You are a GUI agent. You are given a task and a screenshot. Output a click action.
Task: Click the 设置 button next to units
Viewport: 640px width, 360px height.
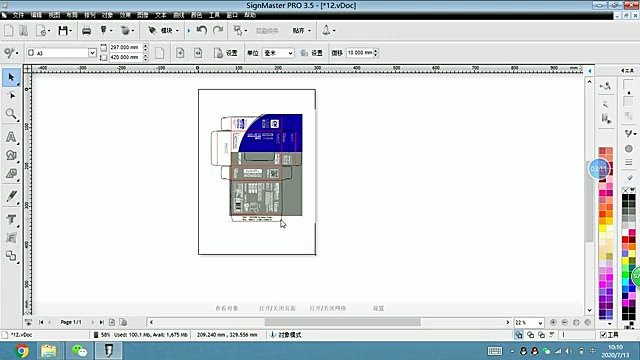(312, 53)
